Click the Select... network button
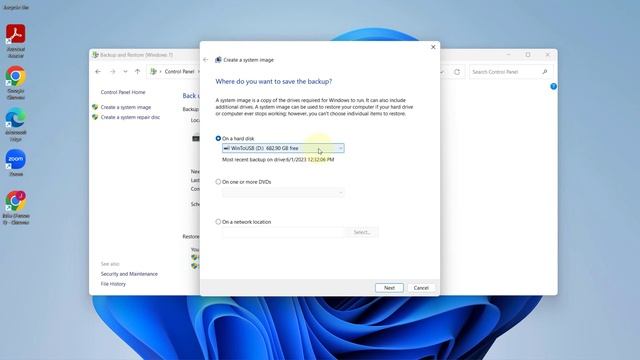The width and height of the screenshot is (640, 360). click(x=362, y=232)
